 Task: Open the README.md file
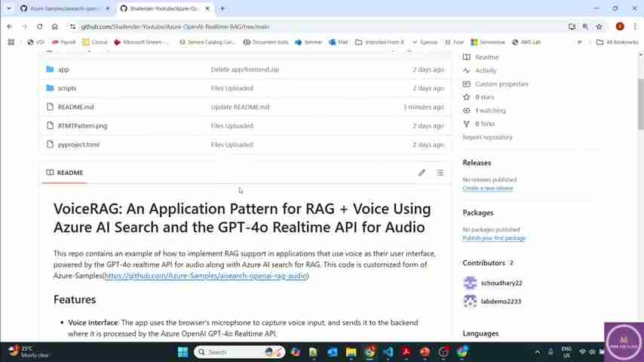coord(75,107)
